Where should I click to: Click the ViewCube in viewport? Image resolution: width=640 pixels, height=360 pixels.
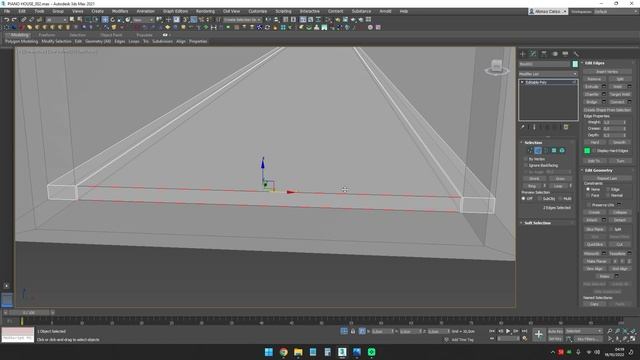tap(497, 67)
